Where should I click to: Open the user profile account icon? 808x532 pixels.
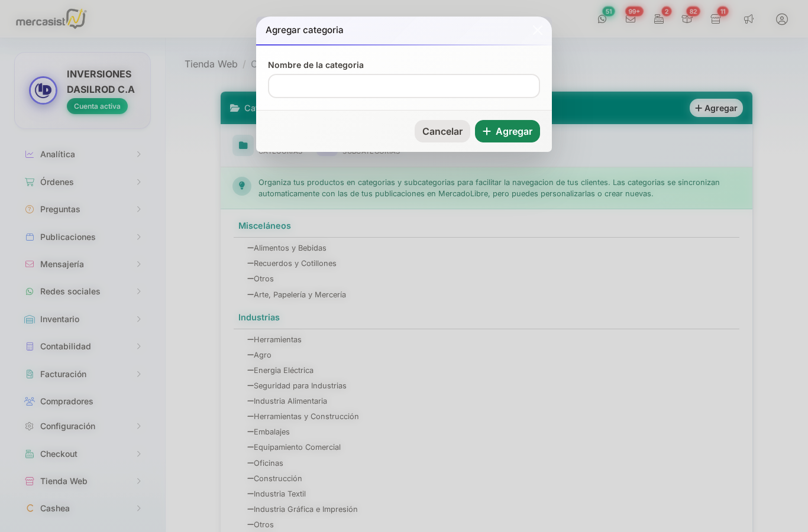click(x=782, y=19)
